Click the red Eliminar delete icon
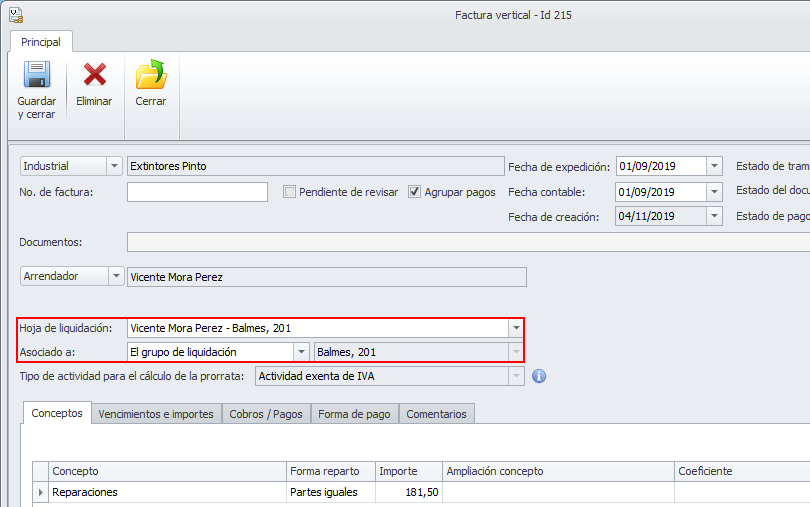This screenshot has width=810, height=507. 95,74
